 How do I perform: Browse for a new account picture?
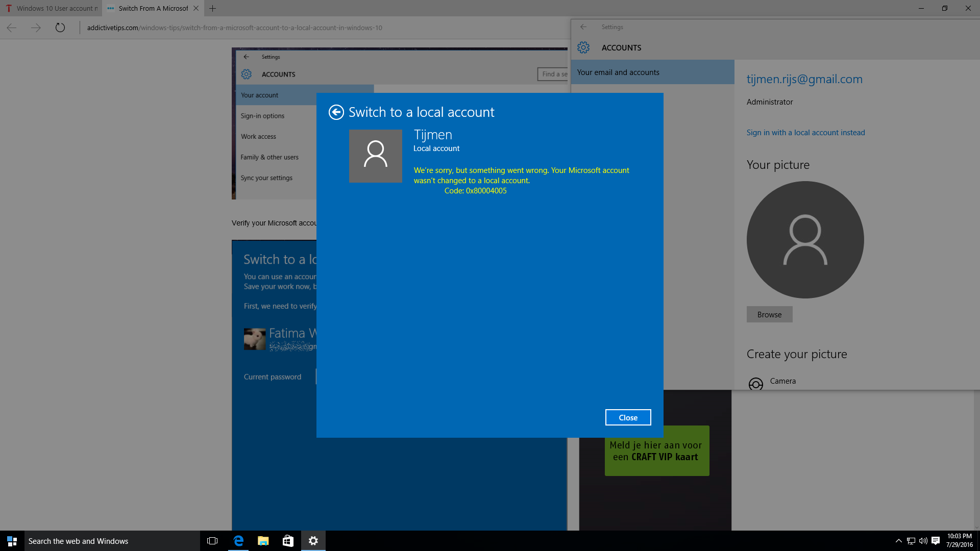point(769,314)
